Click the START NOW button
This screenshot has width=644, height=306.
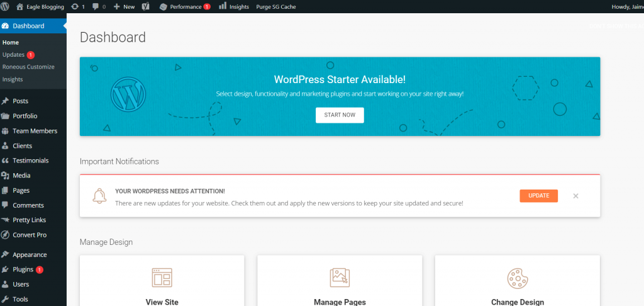340,115
